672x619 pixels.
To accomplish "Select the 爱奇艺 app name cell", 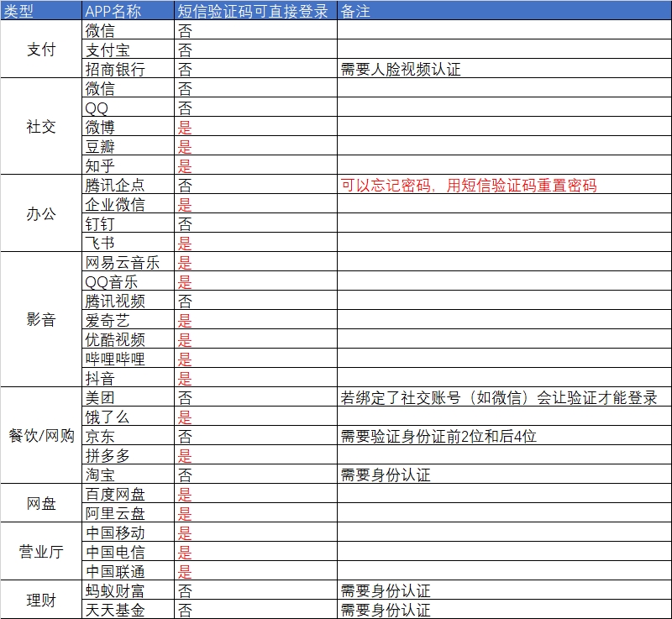I will click(129, 319).
